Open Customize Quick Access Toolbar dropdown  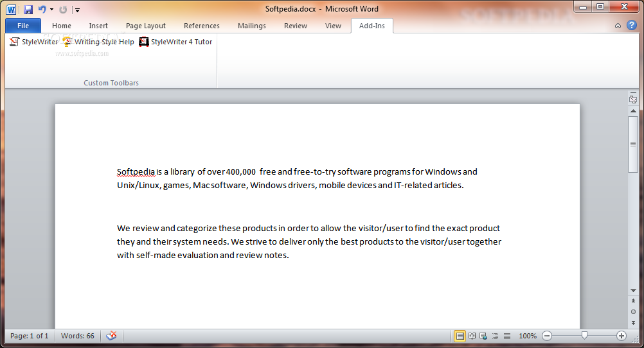click(77, 10)
